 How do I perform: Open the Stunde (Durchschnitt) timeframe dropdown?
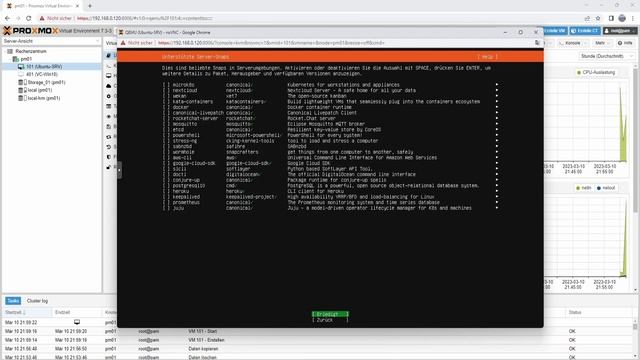607,56
